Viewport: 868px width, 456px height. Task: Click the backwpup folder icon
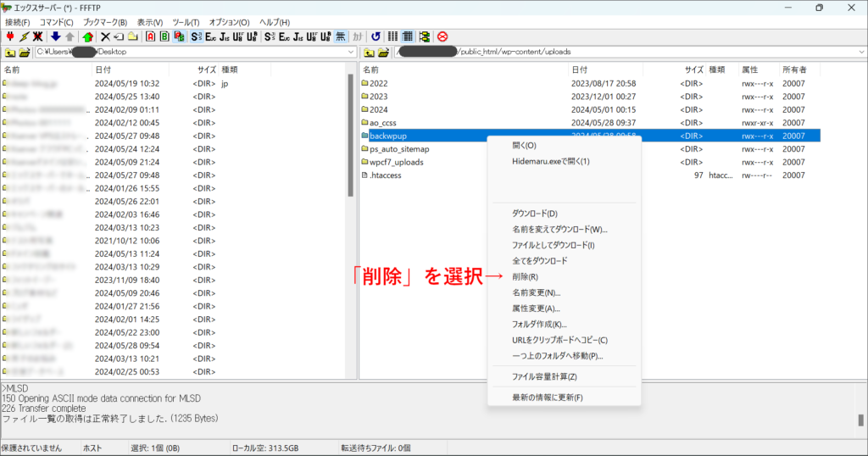pyautogui.click(x=364, y=136)
